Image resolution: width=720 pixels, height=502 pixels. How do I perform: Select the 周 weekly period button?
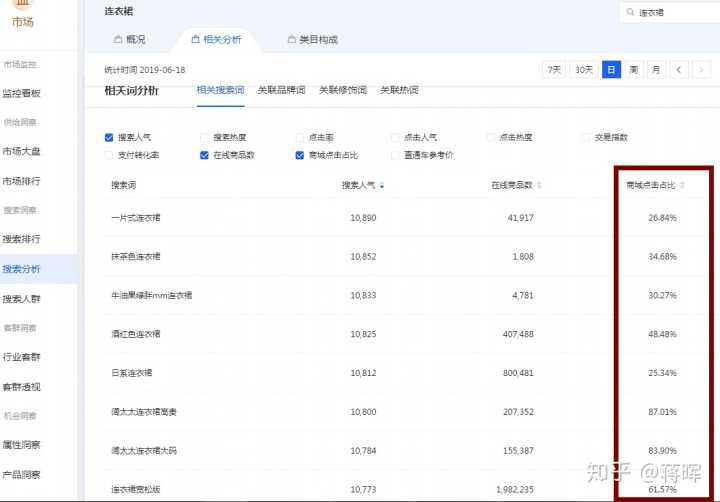(x=633, y=69)
